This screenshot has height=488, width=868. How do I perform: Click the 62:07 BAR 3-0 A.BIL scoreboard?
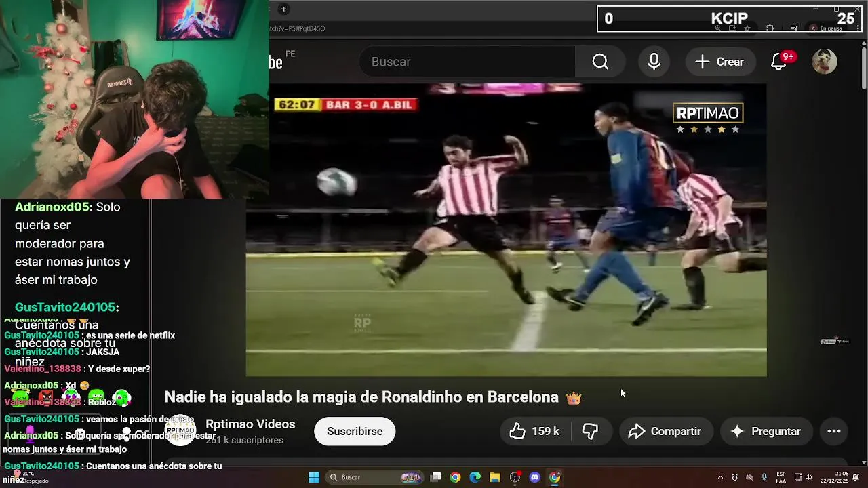tap(346, 104)
